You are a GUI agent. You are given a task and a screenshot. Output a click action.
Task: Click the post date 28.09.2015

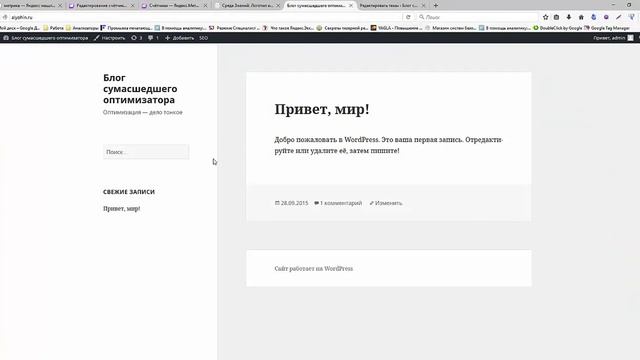(x=294, y=203)
